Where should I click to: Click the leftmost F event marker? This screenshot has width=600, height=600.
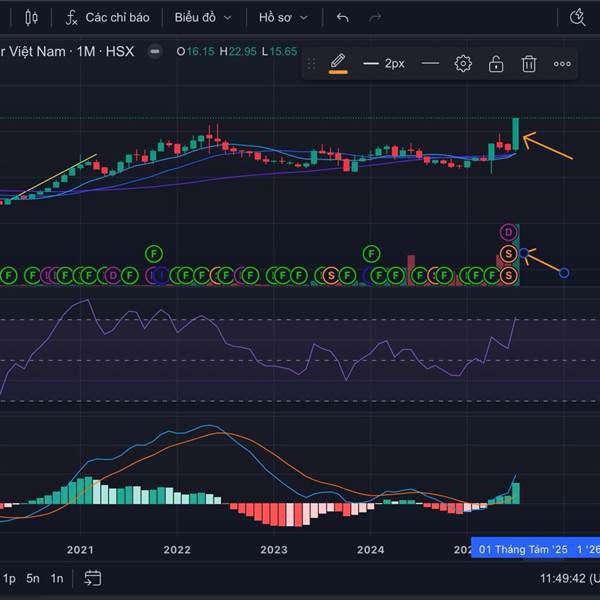coord(8,275)
